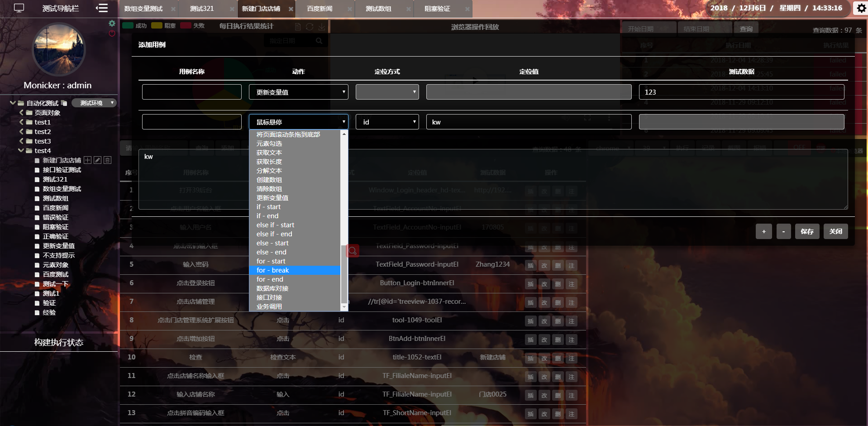
Task: Click the red power logout icon
Action: [112, 33]
